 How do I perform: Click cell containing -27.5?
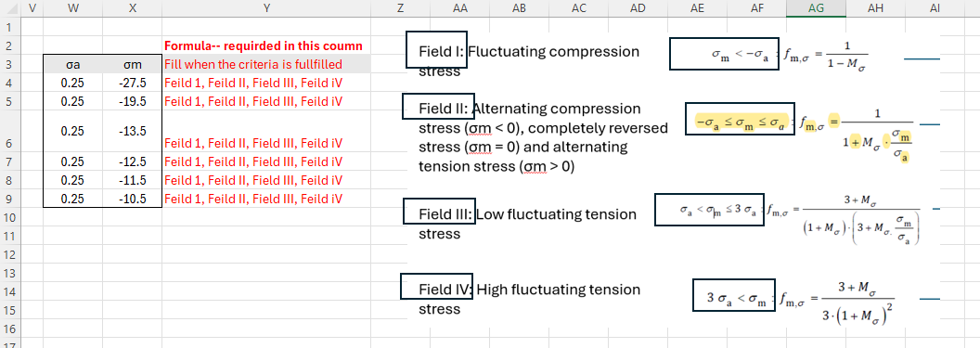133,83
